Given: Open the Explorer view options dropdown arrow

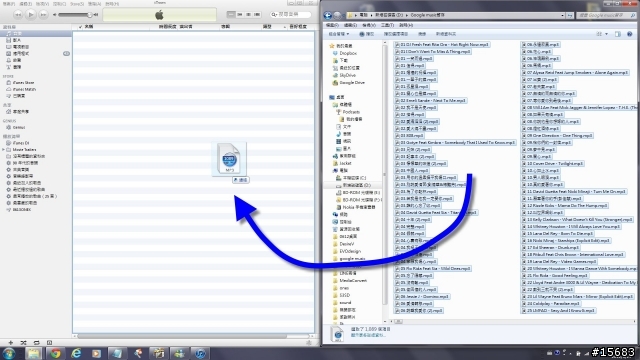Looking at the screenshot, I should pyautogui.click(x=606, y=34).
